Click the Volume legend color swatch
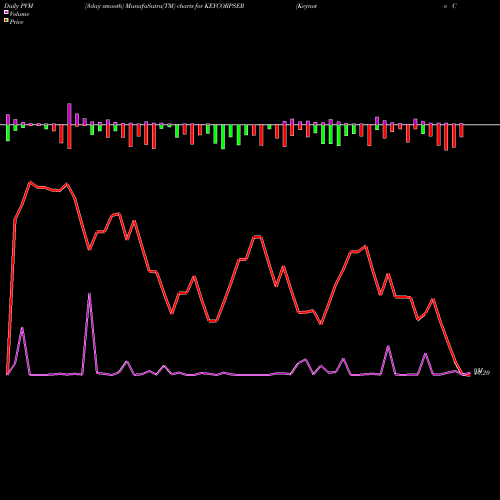500x500 pixels. pyautogui.click(x=6, y=12)
